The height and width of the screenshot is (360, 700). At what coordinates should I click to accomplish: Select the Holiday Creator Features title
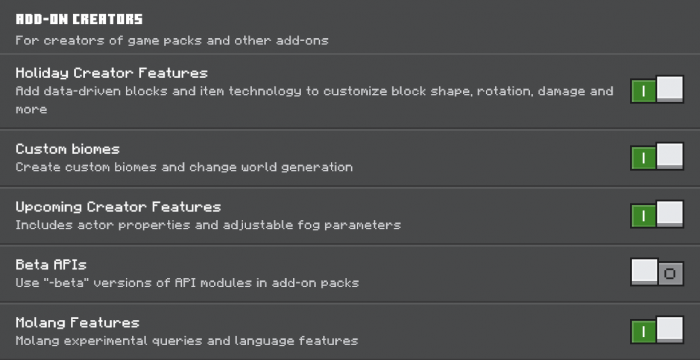coord(112,73)
